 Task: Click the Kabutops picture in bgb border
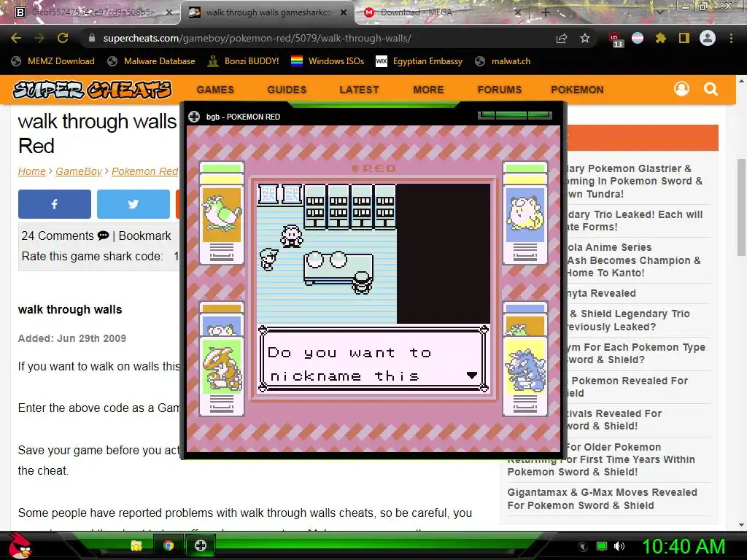(222, 366)
